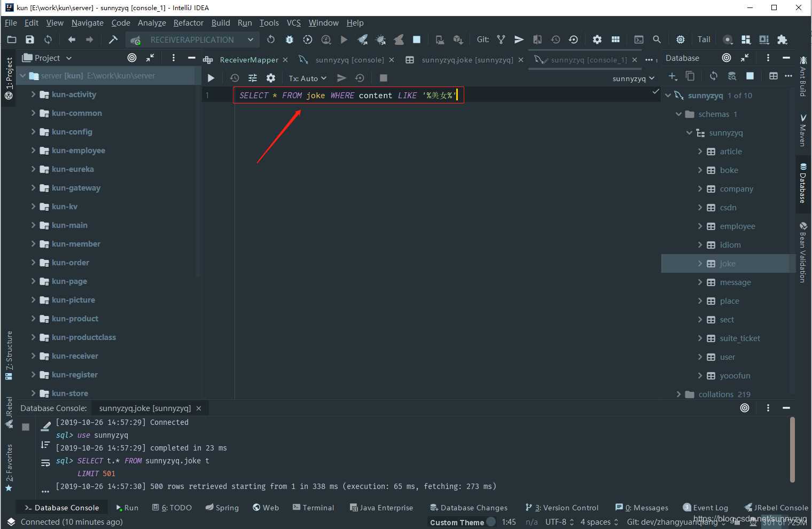Open query history clock icon in console toolbar
The height and width of the screenshot is (529, 812).
[235, 78]
